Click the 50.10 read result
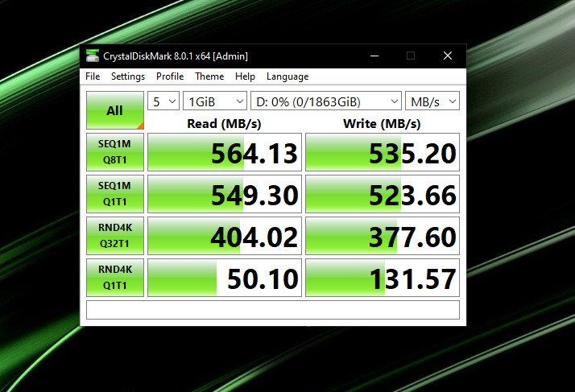Screen dimensions: 575x392 tap(225, 278)
